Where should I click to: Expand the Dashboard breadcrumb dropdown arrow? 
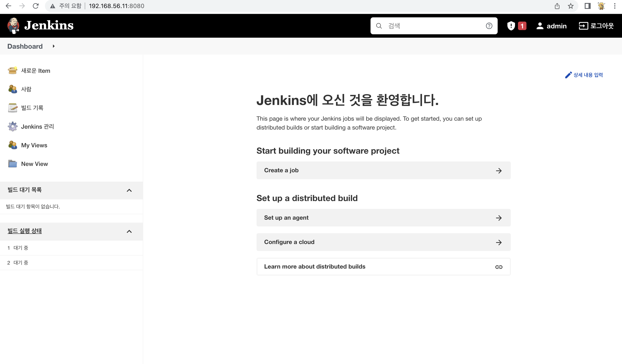pos(54,46)
